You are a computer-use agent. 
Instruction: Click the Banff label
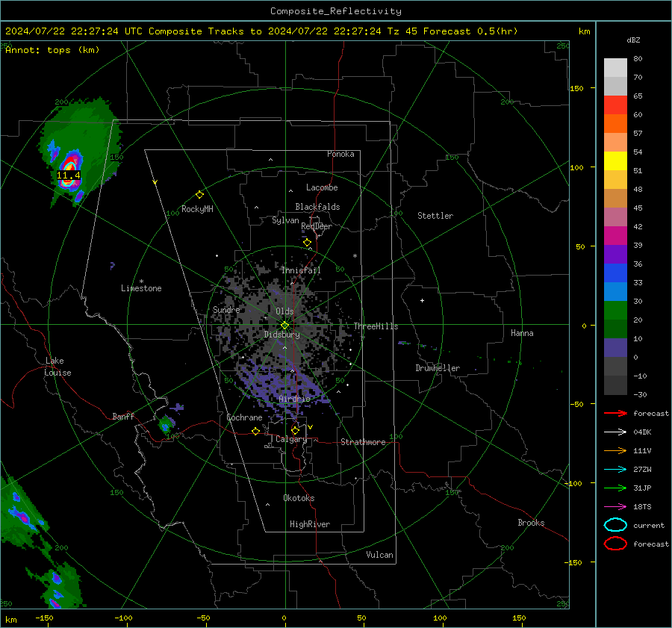[123, 416]
